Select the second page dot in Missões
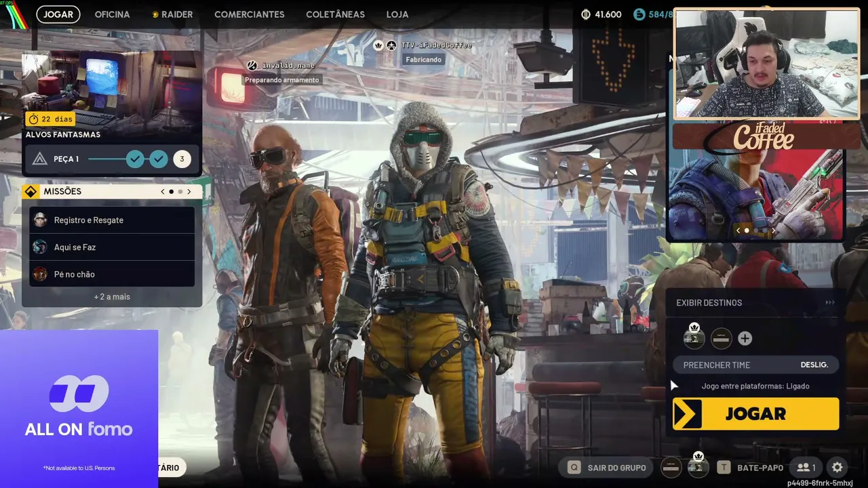868x488 pixels. [x=180, y=192]
